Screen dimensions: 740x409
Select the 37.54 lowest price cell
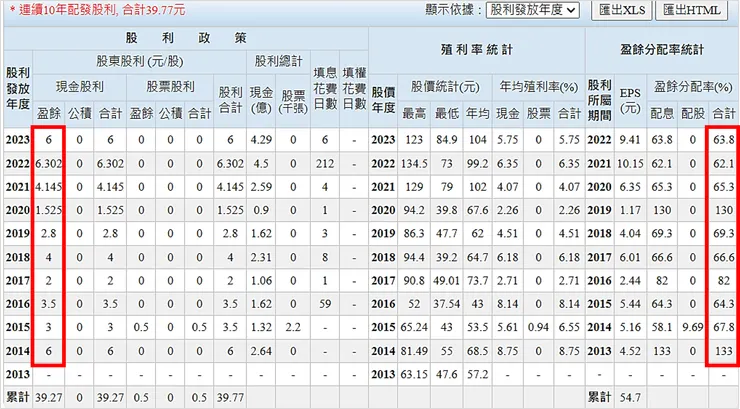tap(446, 304)
